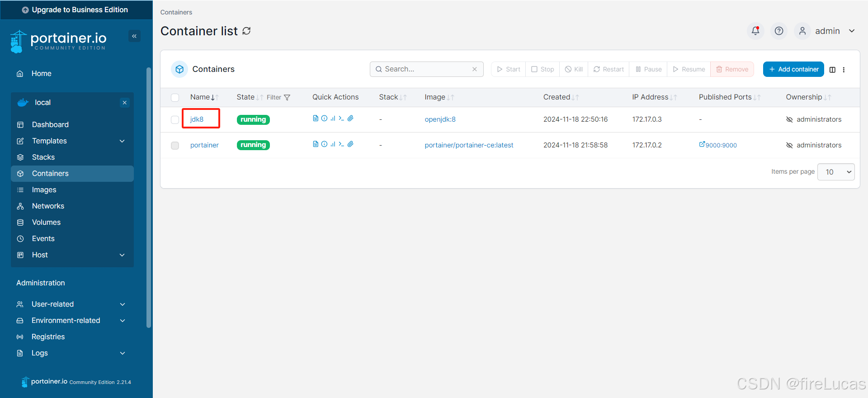The width and height of the screenshot is (868, 398).
Task: Click the Restart button
Action: coord(609,69)
